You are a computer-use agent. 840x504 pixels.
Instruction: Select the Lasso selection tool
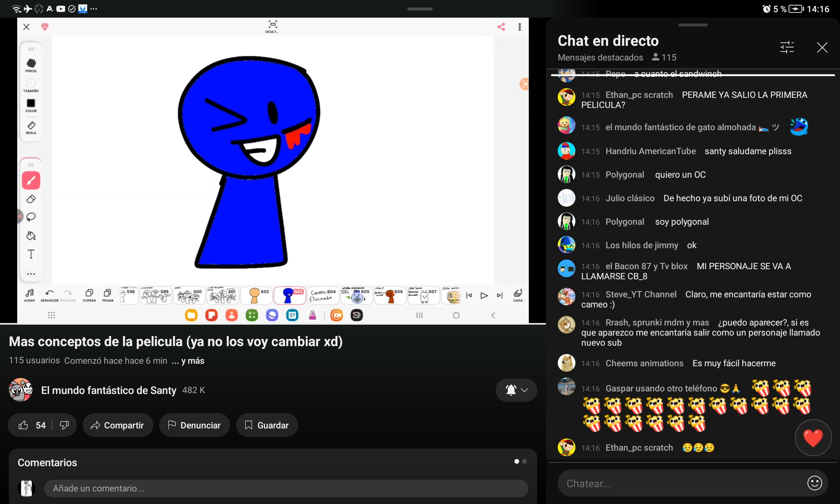click(31, 217)
